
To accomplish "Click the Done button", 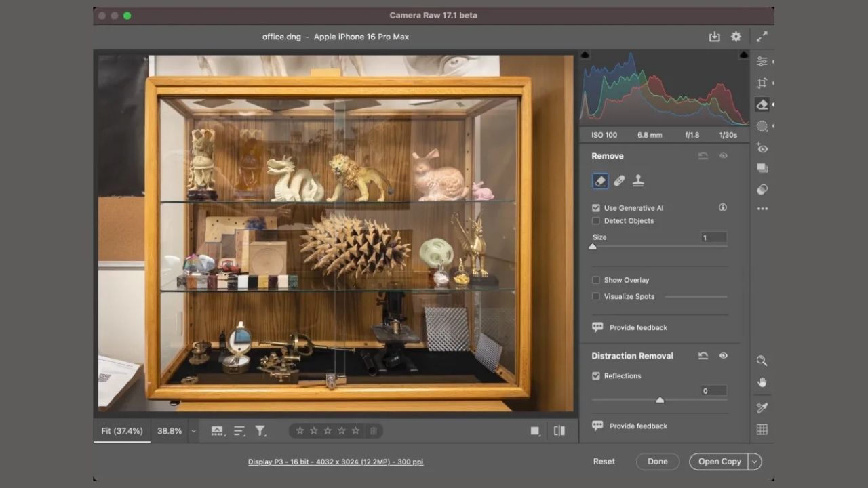I will [x=657, y=461].
